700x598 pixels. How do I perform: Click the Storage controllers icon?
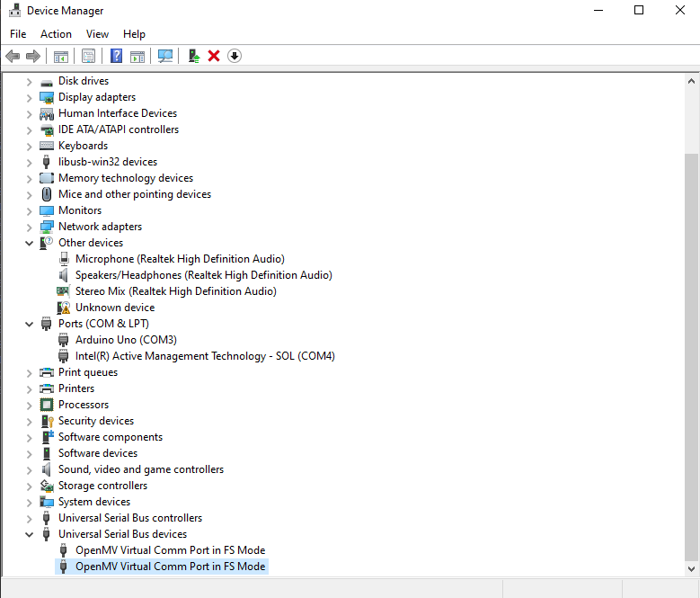[x=47, y=486]
